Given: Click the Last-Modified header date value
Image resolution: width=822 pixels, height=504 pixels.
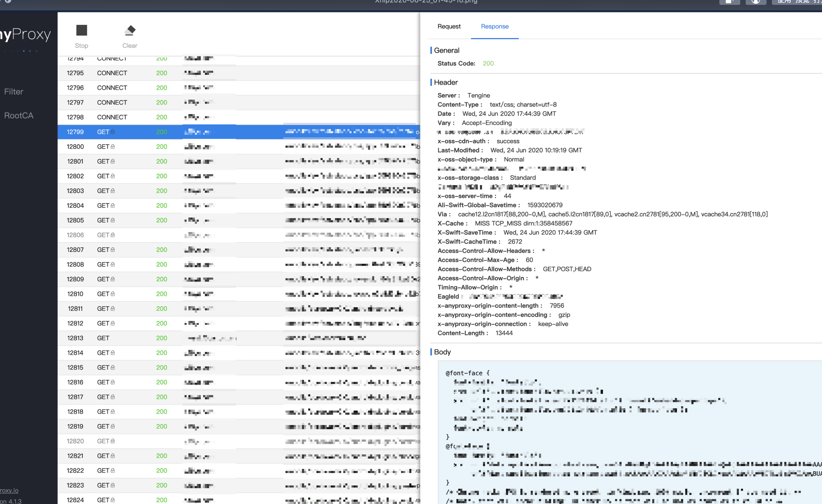Looking at the screenshot, I should click(536, 150).
